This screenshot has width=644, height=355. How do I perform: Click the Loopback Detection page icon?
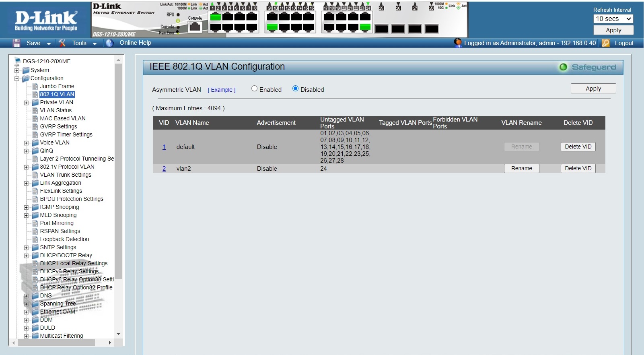pos(35,239)
